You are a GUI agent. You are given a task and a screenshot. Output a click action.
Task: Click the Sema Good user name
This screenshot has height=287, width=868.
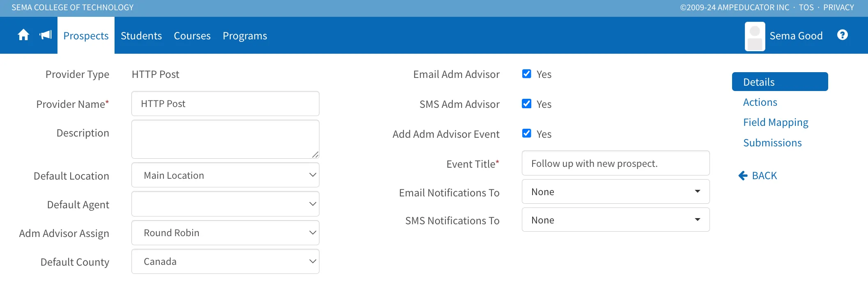[796, 36]
